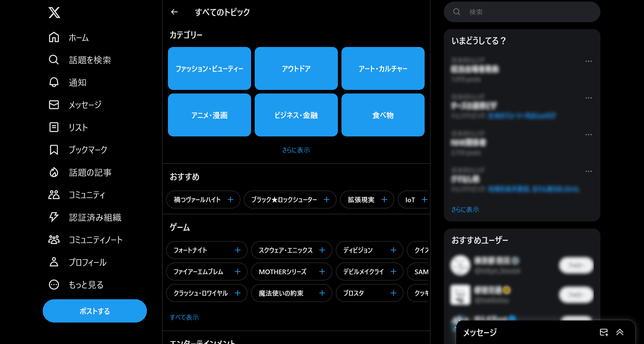The image size is (644, 344).
Task: Follow second suggested user button
Action: tap(576, 295)
